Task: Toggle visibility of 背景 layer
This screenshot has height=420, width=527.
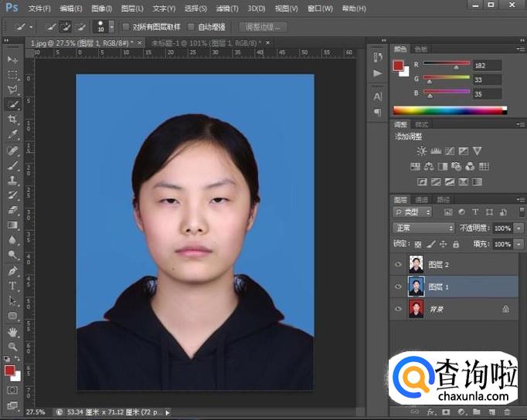Action: click(399, 308)
